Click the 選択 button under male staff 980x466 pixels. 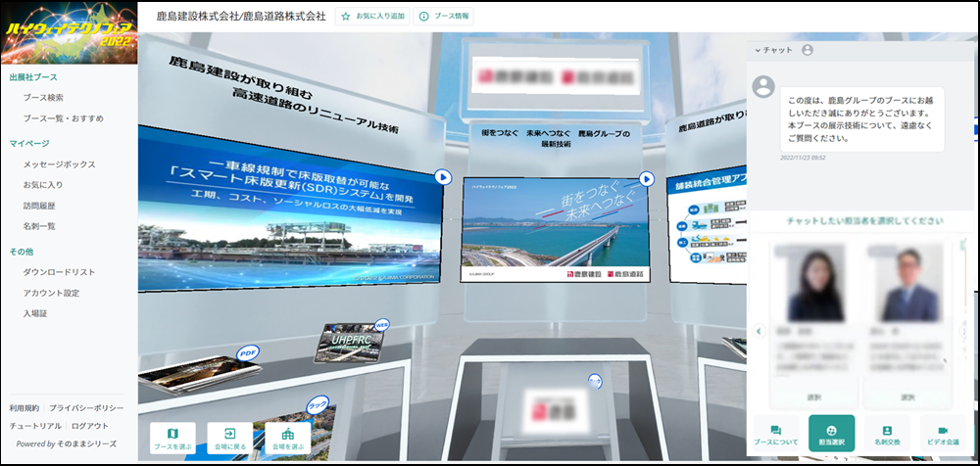pos(907,397)
